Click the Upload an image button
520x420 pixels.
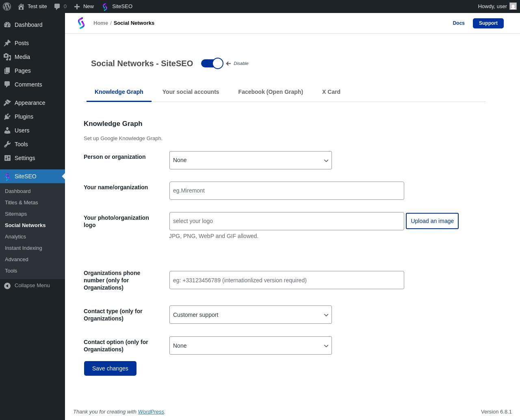point(432,221)
